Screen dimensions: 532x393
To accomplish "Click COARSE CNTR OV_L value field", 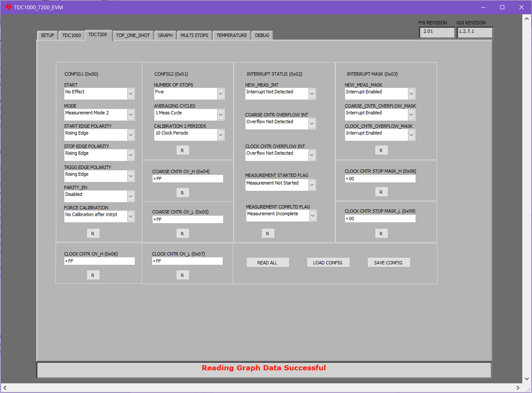I will [188, 219].
